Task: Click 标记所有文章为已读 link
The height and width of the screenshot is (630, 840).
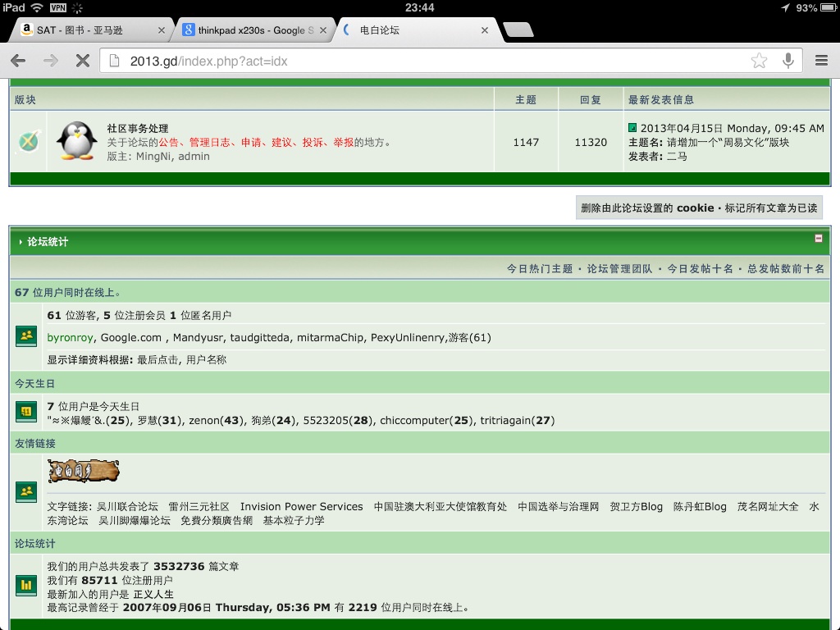Action: point(771,208)
